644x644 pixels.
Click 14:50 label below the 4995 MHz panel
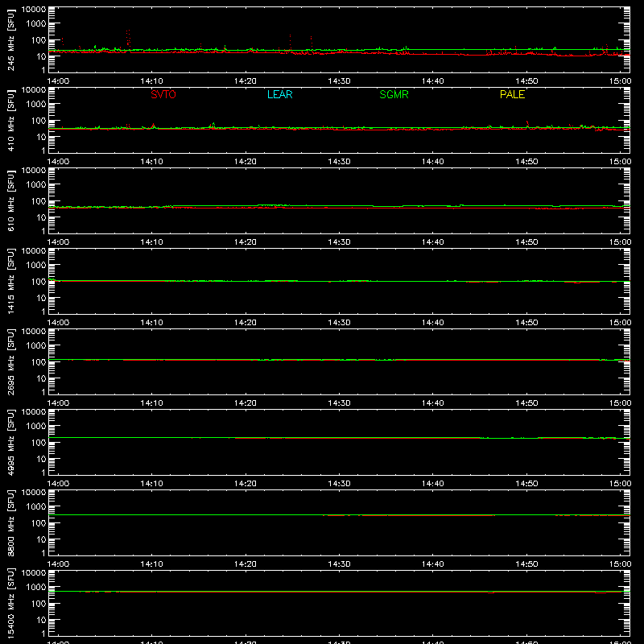[x=526, y=484]
